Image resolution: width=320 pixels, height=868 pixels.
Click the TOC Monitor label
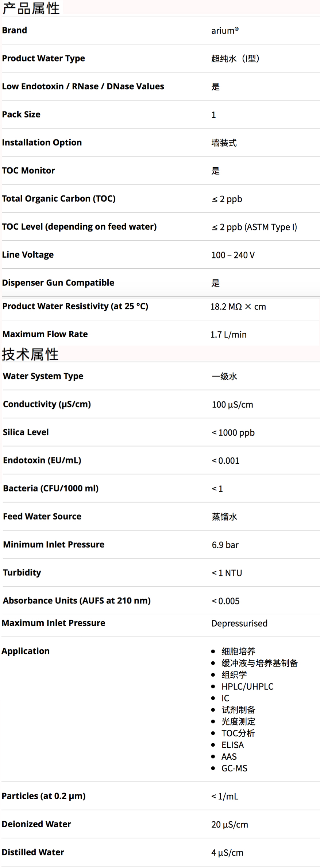pos(28,171)
